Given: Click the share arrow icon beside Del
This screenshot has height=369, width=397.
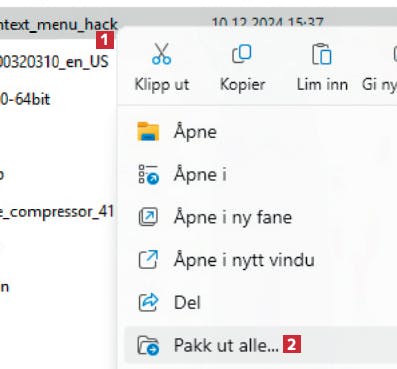Looking at the screenshot, I should (x=148, y=302).
